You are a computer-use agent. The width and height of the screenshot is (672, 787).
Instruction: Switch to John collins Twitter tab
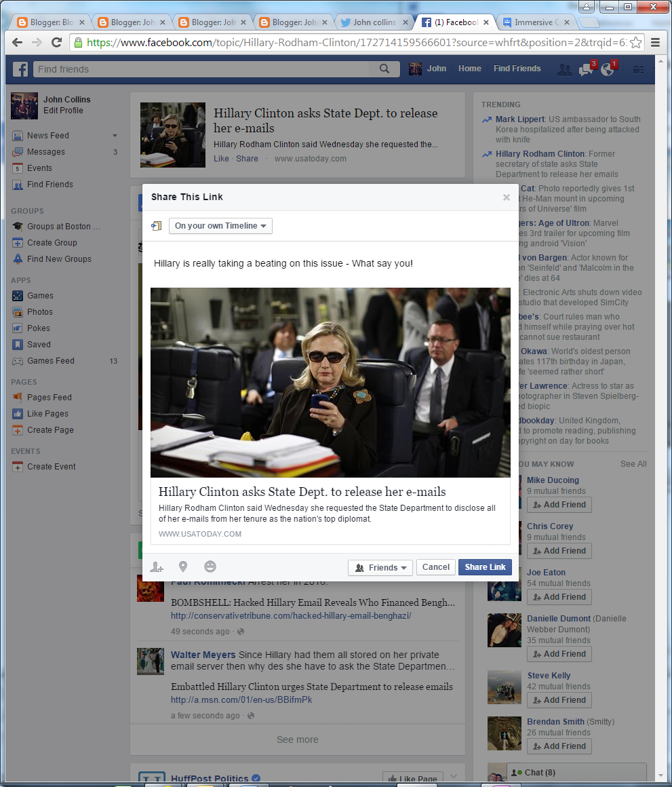tap(374, 22)
